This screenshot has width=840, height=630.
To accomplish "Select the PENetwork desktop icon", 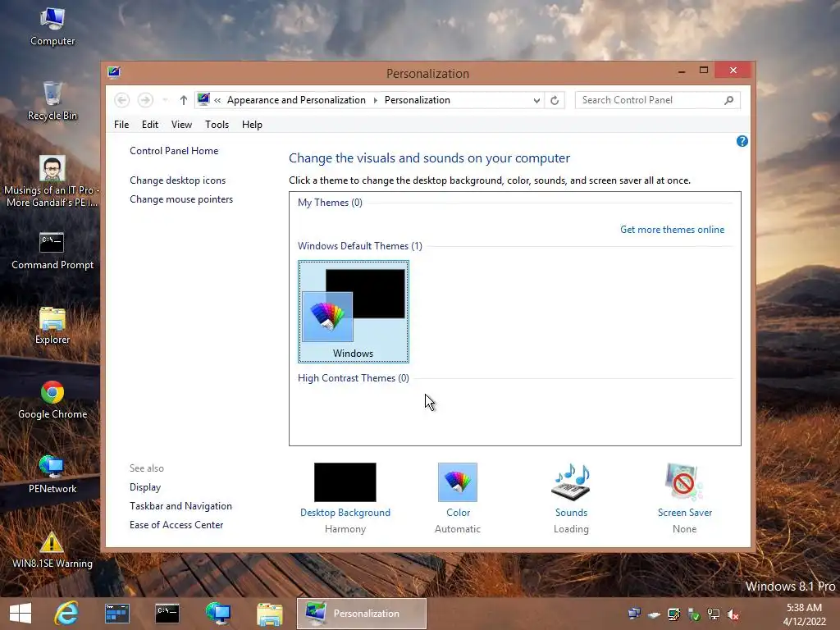I will click(x=52, y=474).
